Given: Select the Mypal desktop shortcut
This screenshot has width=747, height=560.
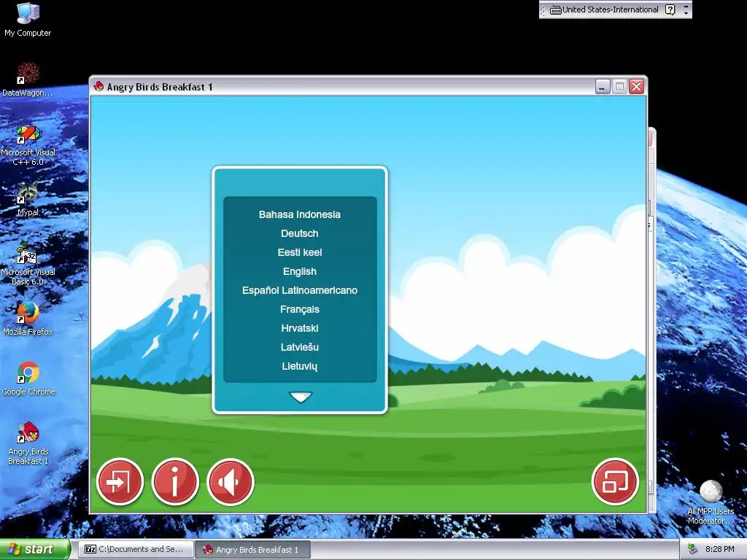Looking at the screenshot, I should pos(28,199).
